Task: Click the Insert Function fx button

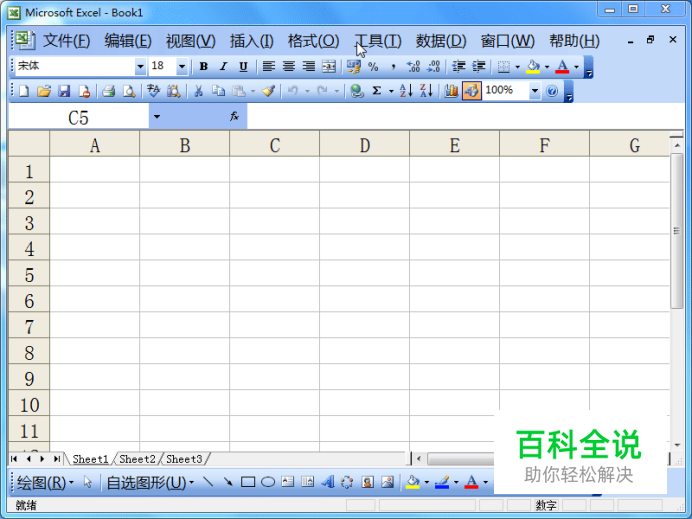Action: (x=234, y=117)
